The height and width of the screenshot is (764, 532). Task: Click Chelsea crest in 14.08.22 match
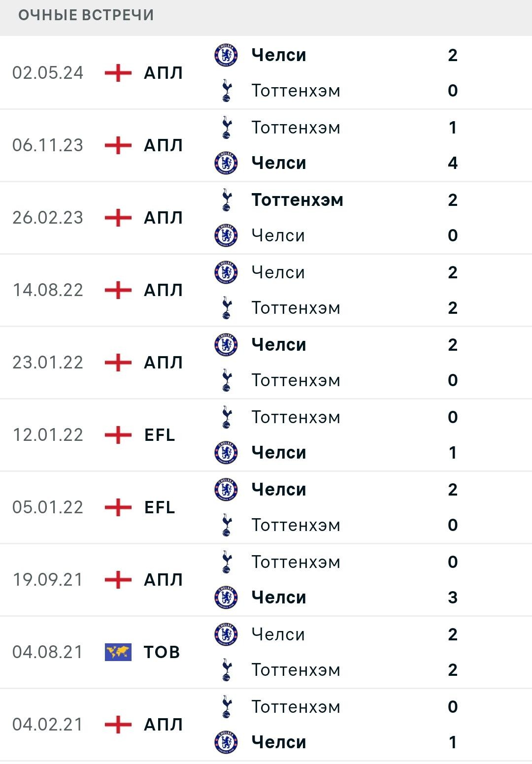[226, 272]
